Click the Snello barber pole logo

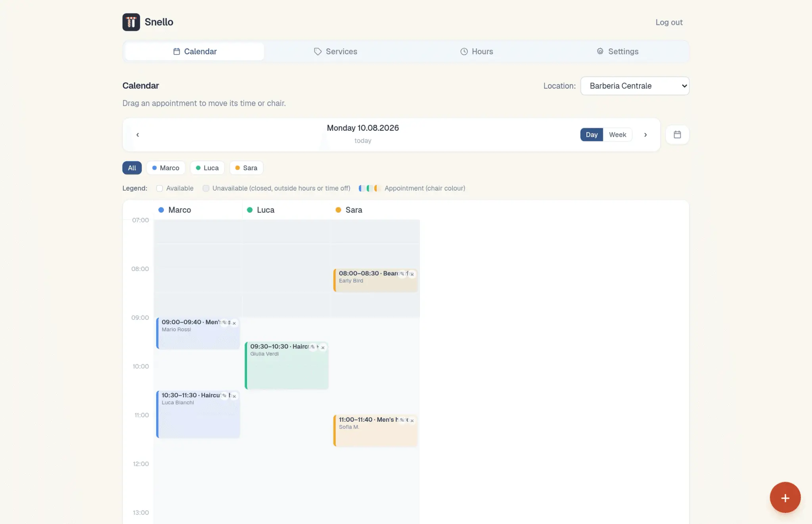coord(131,22)
